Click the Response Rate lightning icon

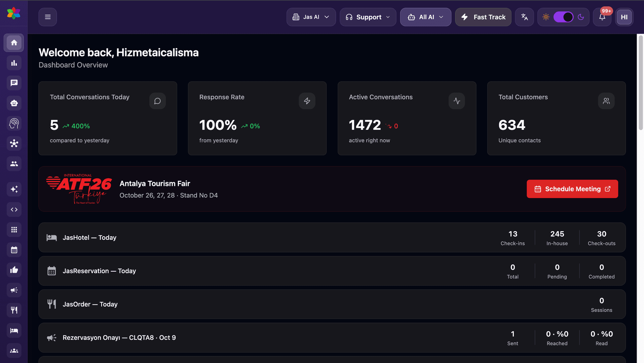[x=307, y=101]
